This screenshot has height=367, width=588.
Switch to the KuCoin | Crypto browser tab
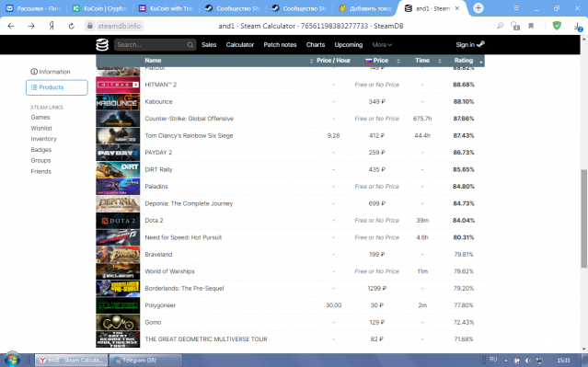pos(100,8)
